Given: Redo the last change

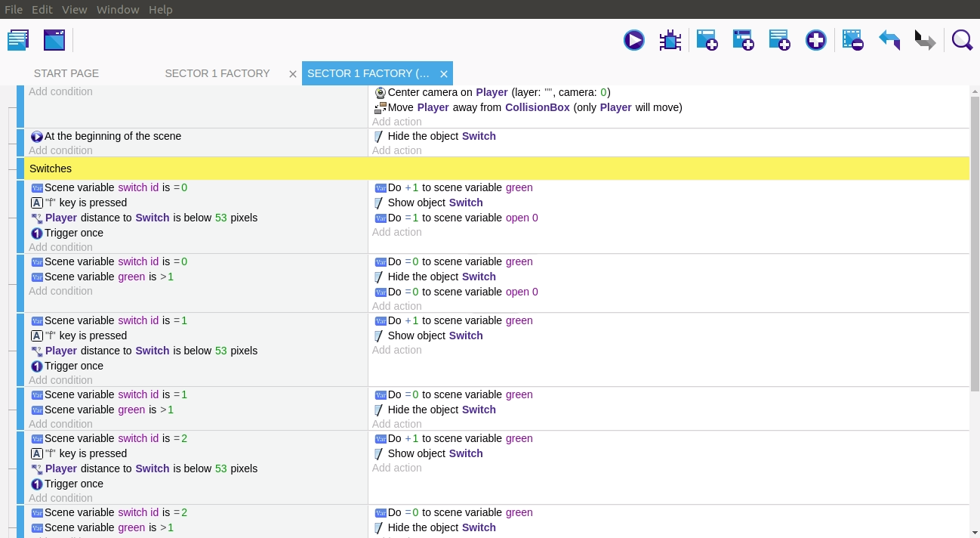Looking at the screenshot, I should [924, 40].
